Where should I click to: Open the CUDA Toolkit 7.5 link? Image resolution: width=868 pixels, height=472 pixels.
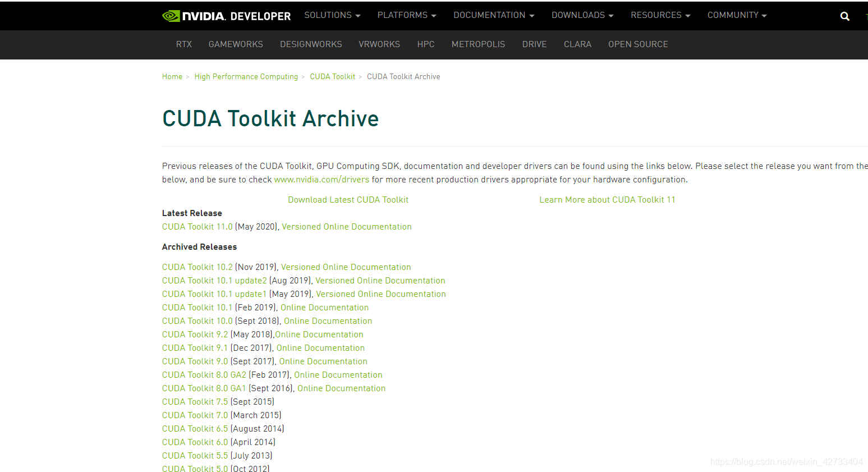tap(195, 402)
